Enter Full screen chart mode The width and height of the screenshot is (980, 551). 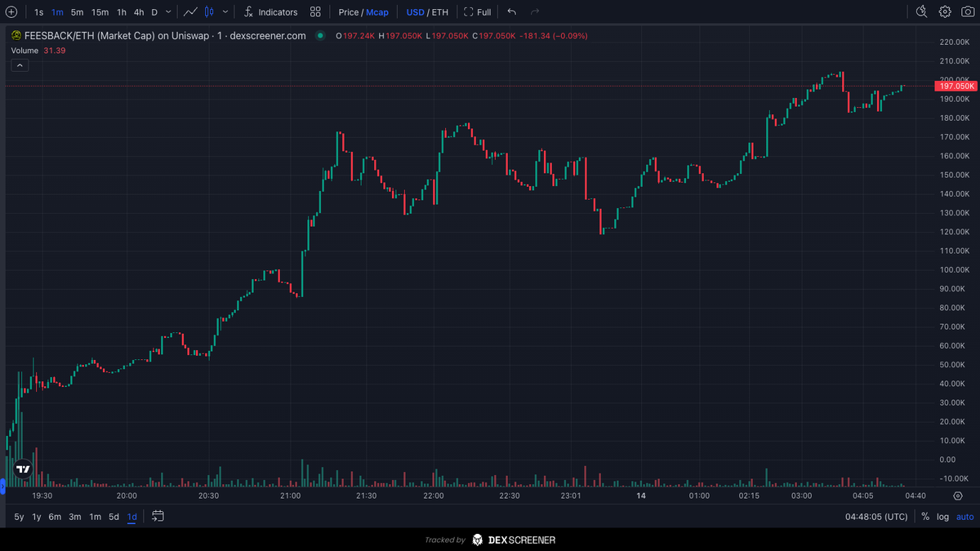click(x=478, y=12)
